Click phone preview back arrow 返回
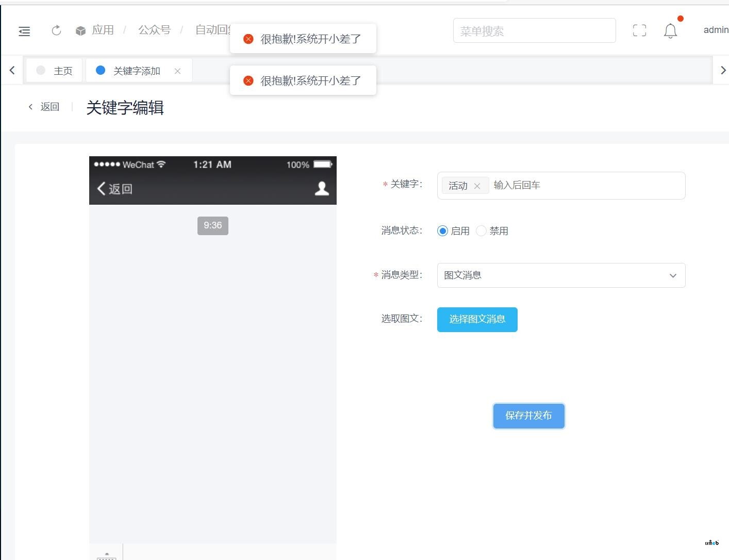 click(x=115, y=189)
